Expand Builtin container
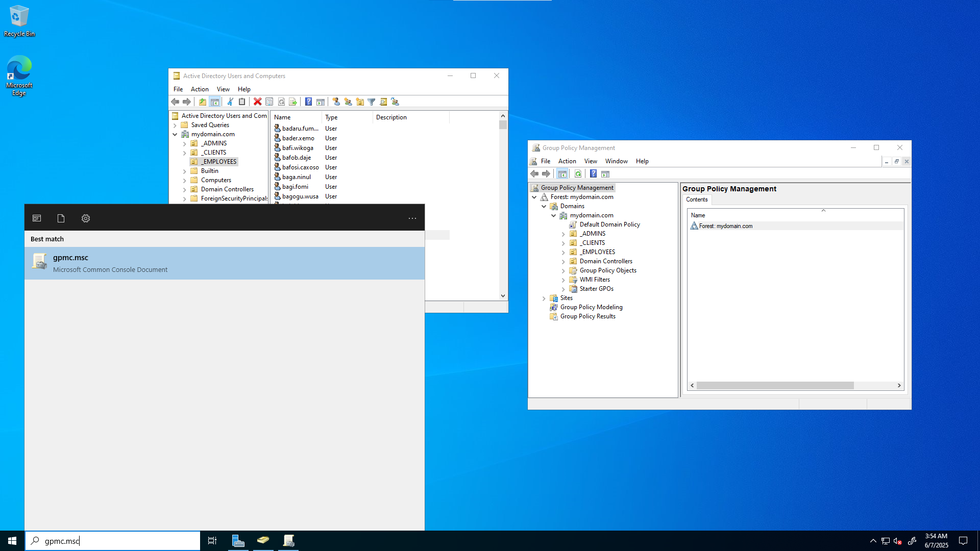The image size is (980, 551). pyautogui.click(x=184, y=171)
